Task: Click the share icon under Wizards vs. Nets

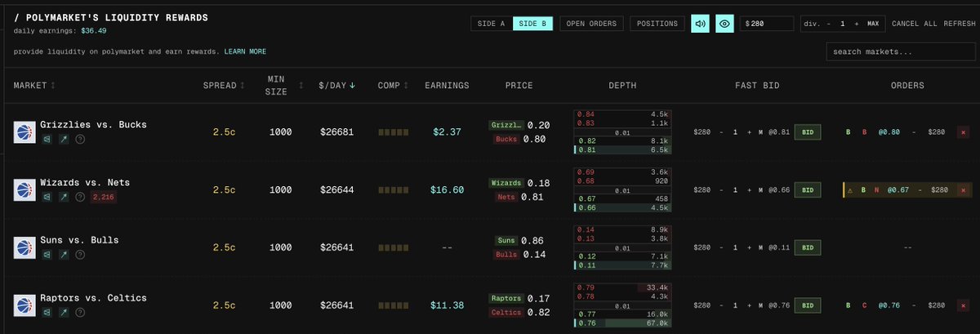Action: [x=46, y=197]
